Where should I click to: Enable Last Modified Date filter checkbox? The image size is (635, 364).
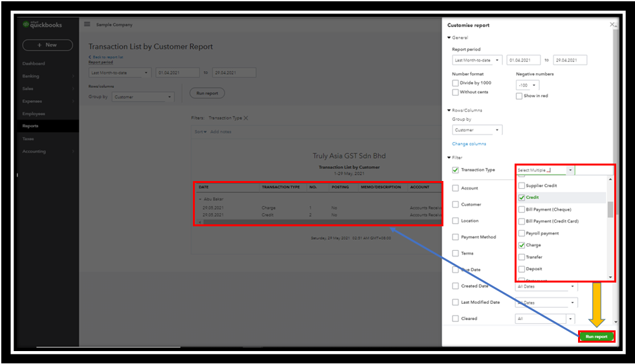coord(456,302)
